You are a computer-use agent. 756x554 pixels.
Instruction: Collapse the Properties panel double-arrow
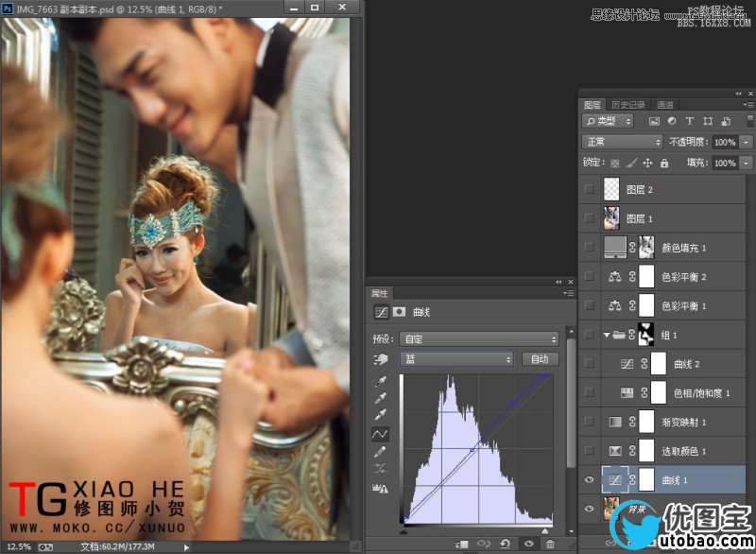click(558, 282)
